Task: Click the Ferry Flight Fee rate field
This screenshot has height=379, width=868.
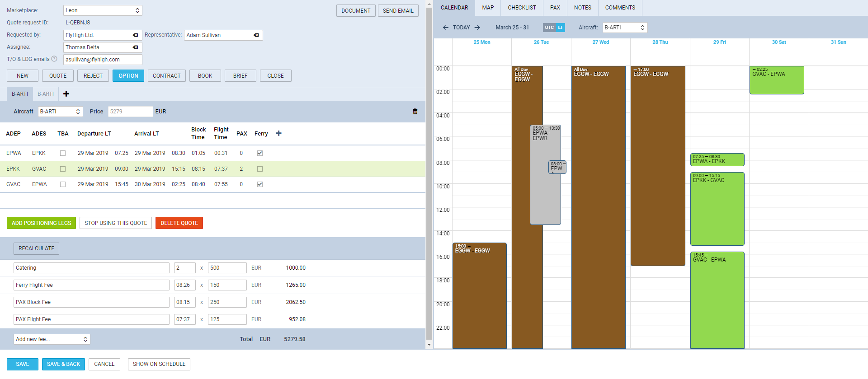Action: click(x=227, y=285)
